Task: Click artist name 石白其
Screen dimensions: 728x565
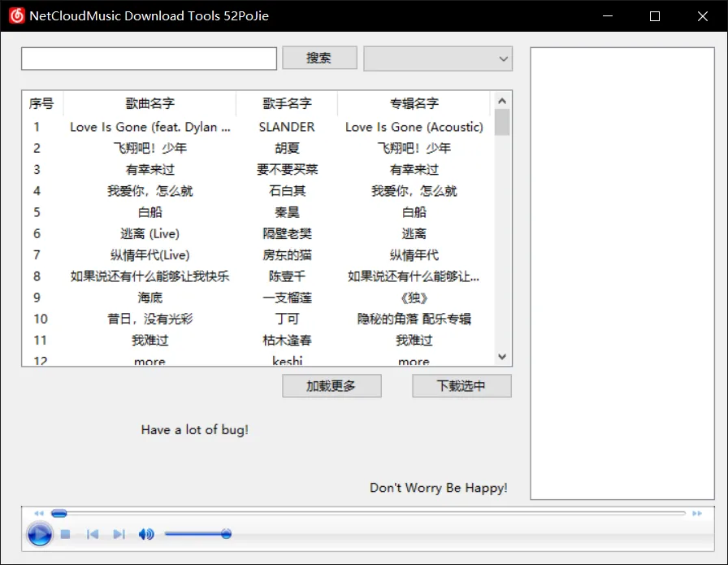Action: pyautogui.click(x=287, y=191)
